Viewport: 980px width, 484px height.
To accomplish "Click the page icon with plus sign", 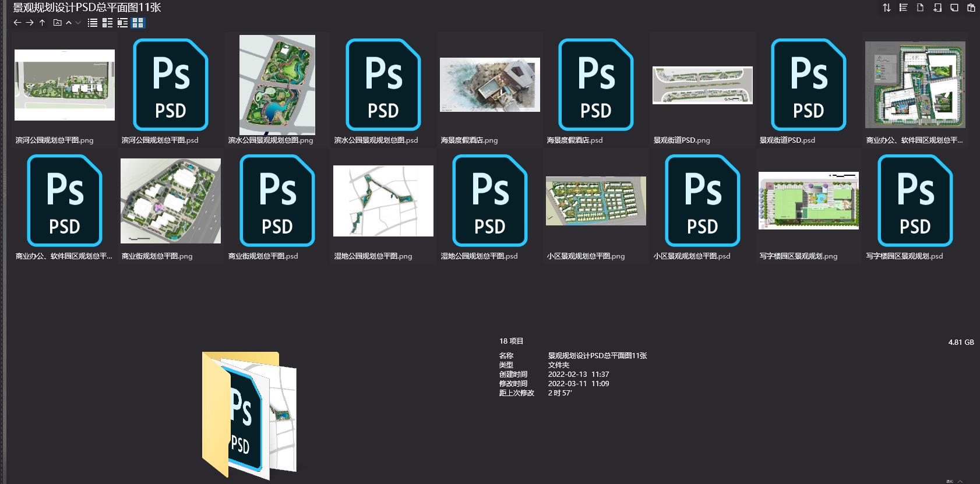I will click(937, 8).
